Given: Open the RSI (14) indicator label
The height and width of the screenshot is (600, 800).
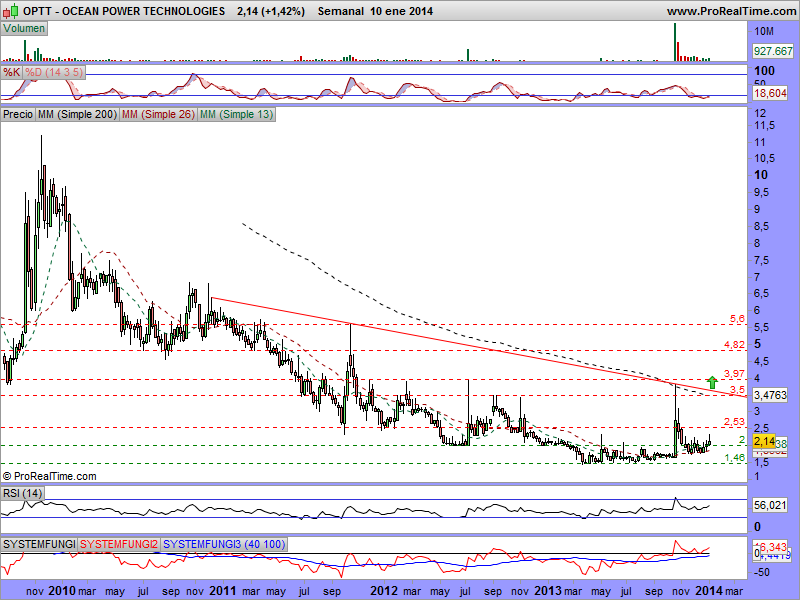Looking at the screenshot, I should [x=22, y=493].
